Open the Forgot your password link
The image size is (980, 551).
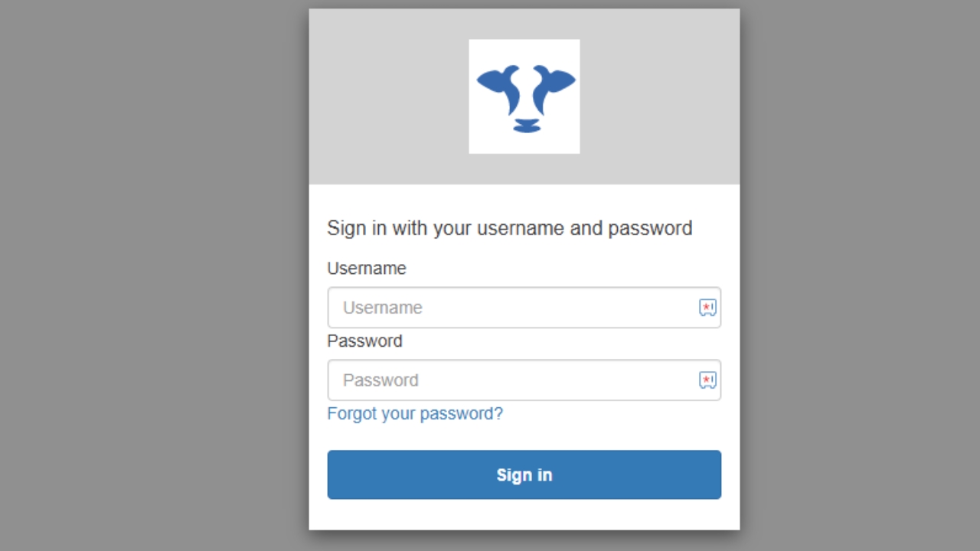[x=415, y=414]
